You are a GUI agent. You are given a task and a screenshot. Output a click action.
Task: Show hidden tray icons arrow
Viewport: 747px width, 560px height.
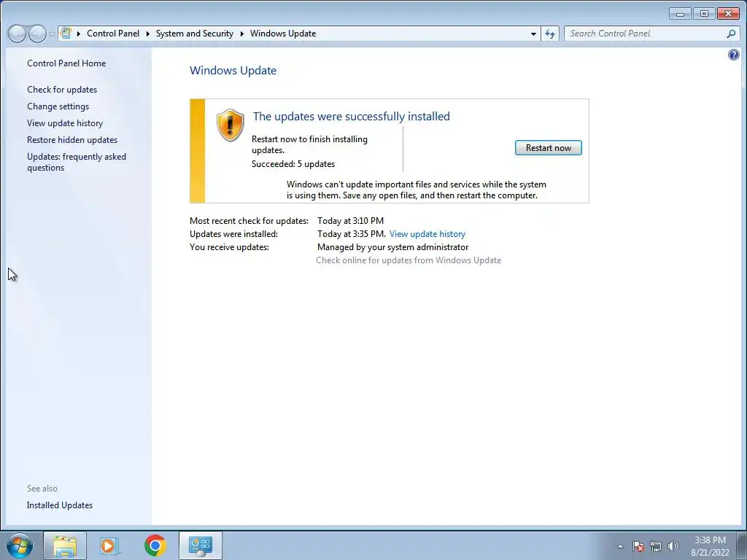tap(620, 546)
